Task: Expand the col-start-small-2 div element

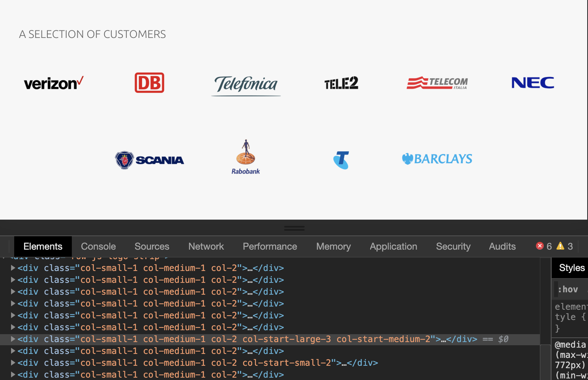Action: tap(12, 363)
